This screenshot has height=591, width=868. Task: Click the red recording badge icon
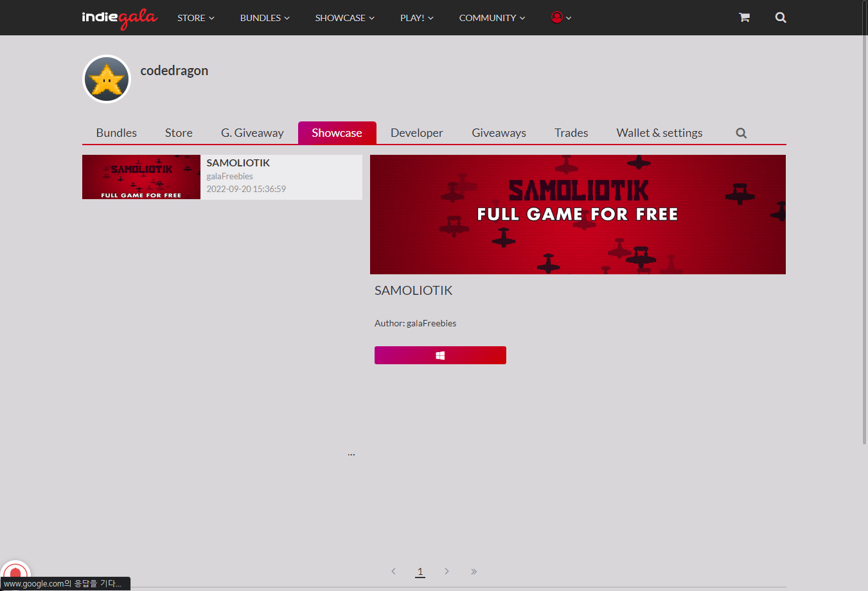coord(15,574)
